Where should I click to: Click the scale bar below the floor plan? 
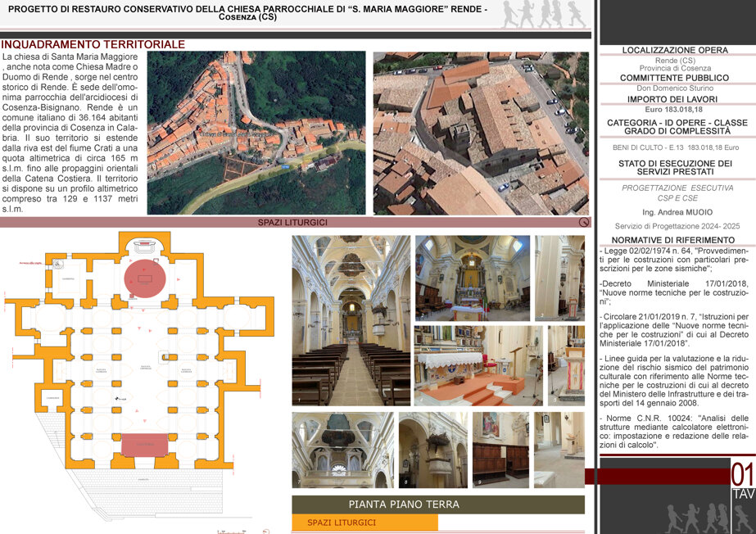tap(232, 532)
